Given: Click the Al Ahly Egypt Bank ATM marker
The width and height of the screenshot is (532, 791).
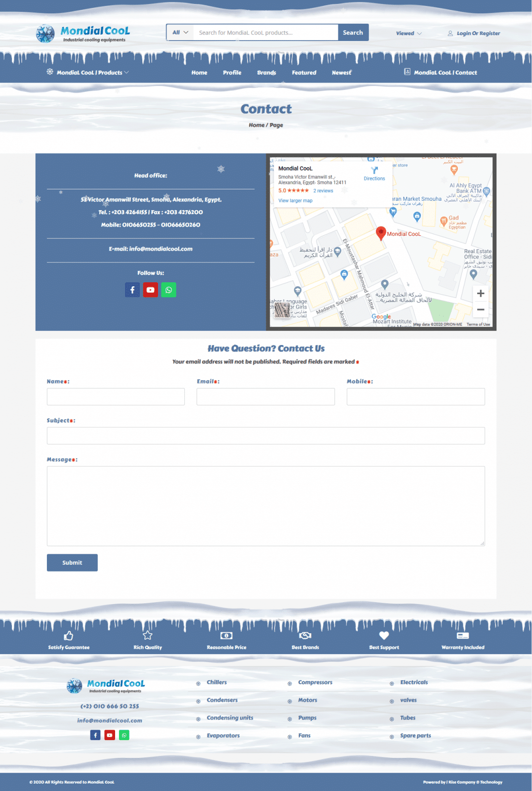Looking at the screenshot, I should (x=487, y=191).
